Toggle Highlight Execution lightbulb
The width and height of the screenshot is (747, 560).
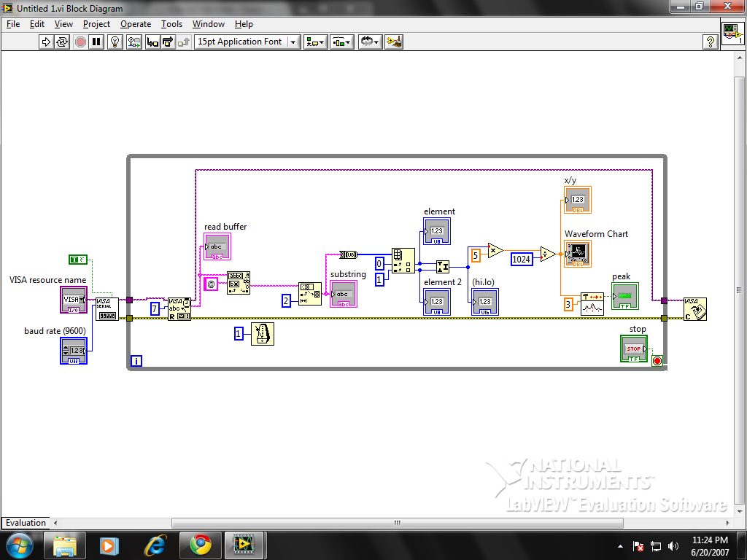click(x=115, y=42)
